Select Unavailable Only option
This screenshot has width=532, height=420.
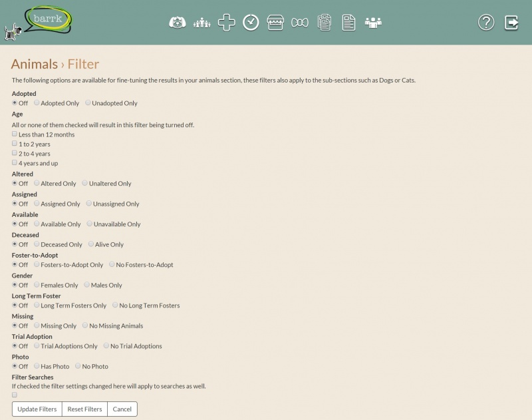coord(90,224)
